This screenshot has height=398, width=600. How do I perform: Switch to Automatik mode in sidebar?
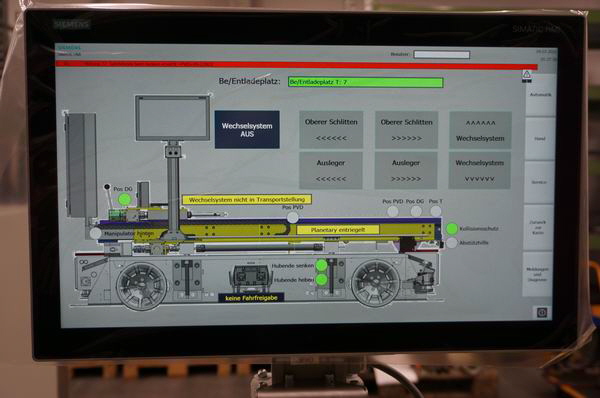pyautogui.click(x=540, y=95)
